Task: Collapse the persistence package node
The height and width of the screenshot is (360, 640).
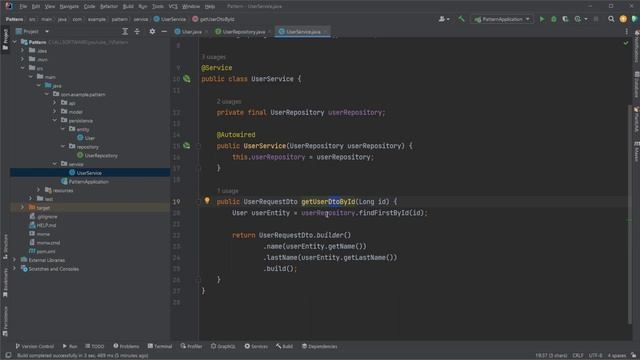Action: (x=55, y=120)
